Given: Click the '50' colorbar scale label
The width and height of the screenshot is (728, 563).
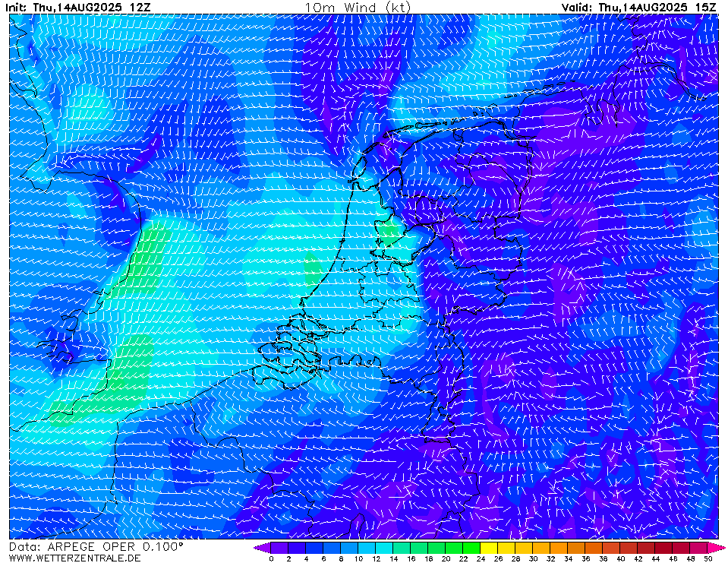Looking at the screenshot, I should pos(708,558).
